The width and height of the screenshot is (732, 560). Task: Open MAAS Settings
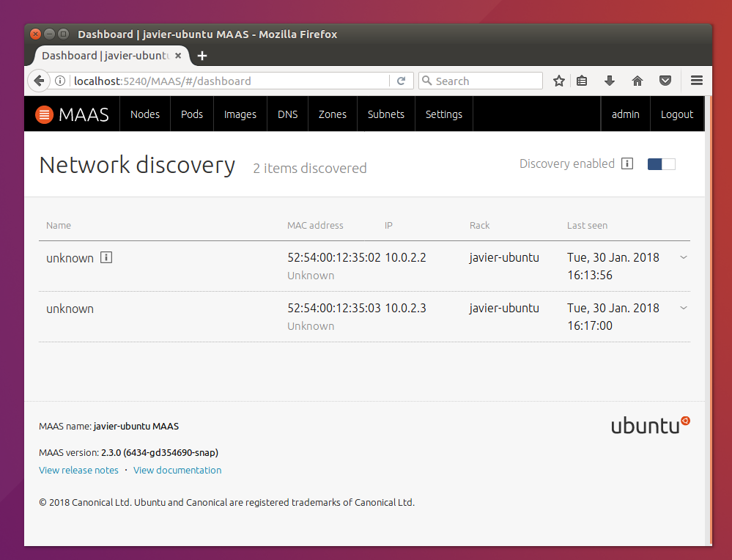tap(444, 114)
